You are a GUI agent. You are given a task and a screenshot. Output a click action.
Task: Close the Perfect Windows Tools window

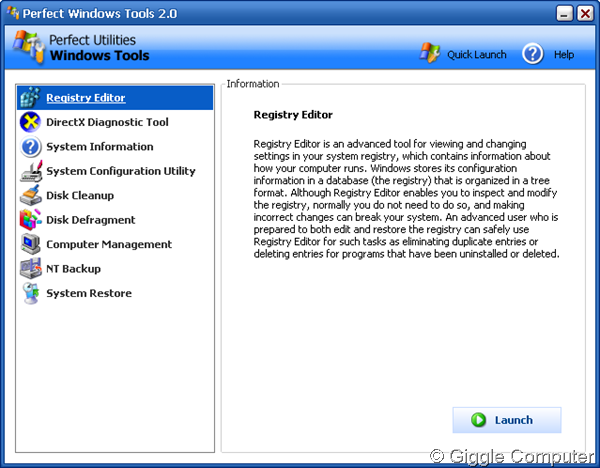pos(585,14)
